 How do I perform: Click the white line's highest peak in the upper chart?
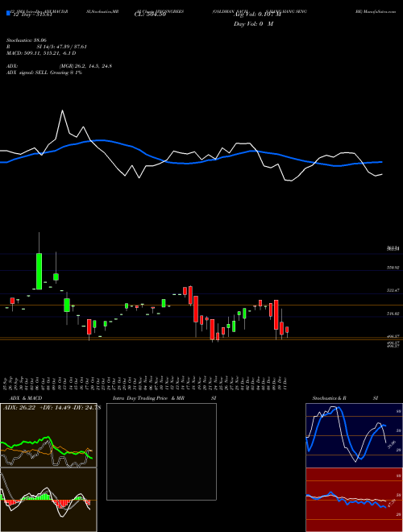[x=62, y=110]
